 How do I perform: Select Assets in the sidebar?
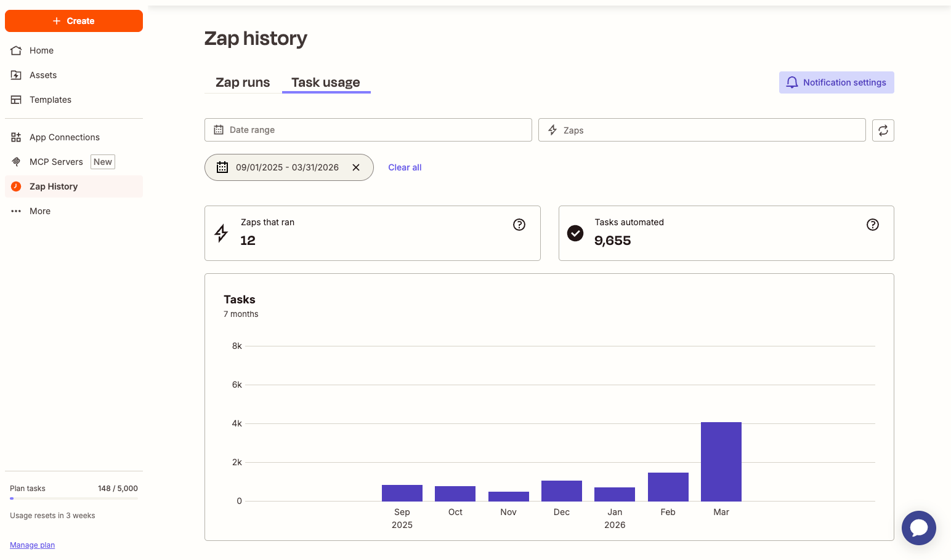[x=42, y=74]
